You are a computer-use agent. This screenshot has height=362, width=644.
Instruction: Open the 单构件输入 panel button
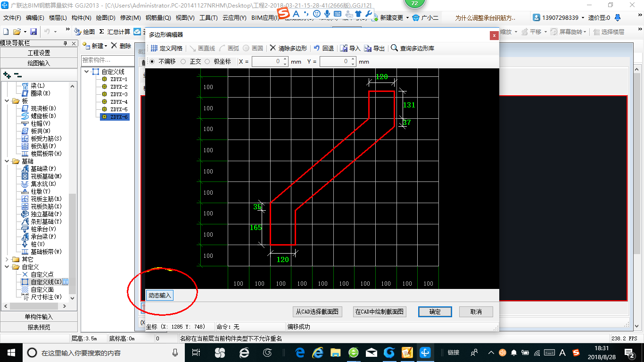point(39,317)
